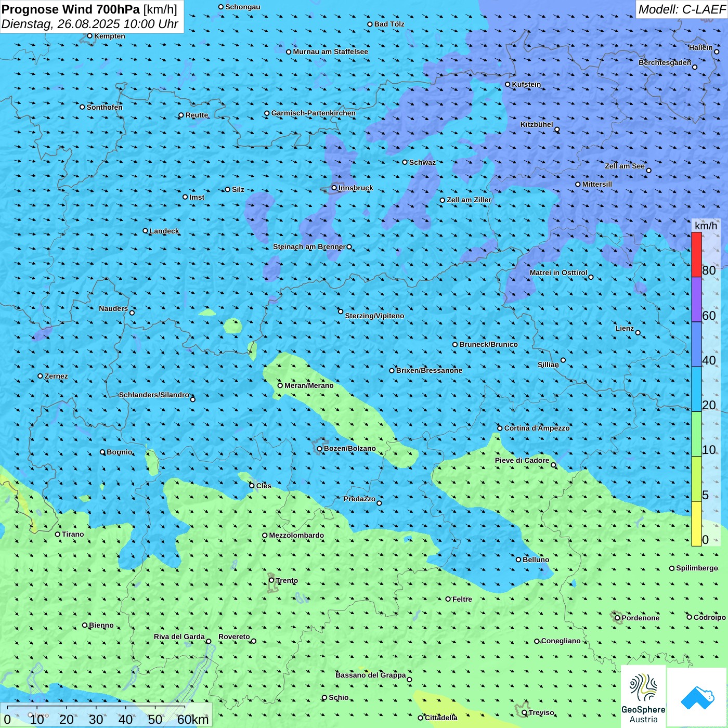Click the Trento city label

(287, 580)
